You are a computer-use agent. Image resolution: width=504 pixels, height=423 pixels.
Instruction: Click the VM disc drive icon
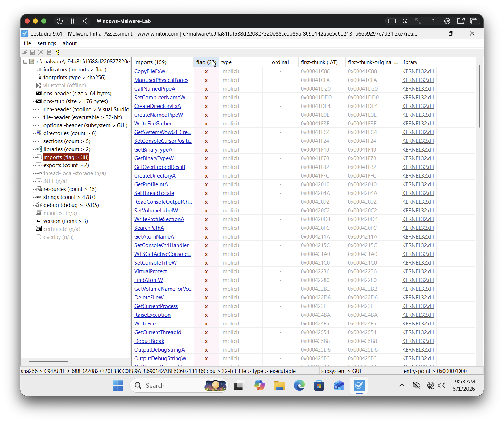tap(447, 21)
